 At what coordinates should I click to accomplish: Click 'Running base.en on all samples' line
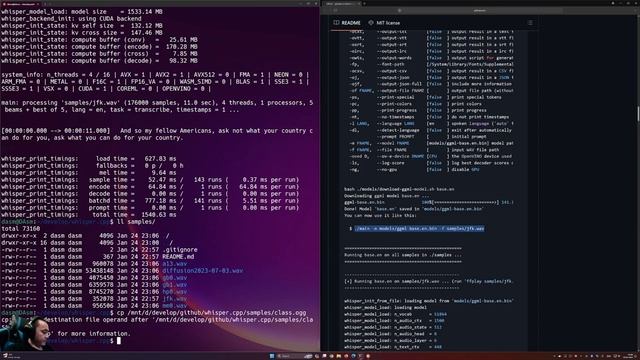pyautogui.click(x=403, y=255)
